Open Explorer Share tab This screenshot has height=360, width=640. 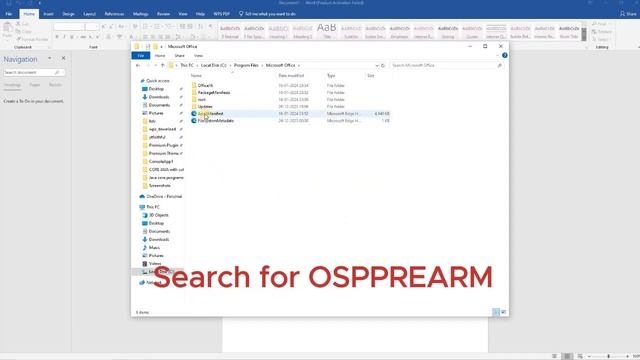[x=179, y=56]
